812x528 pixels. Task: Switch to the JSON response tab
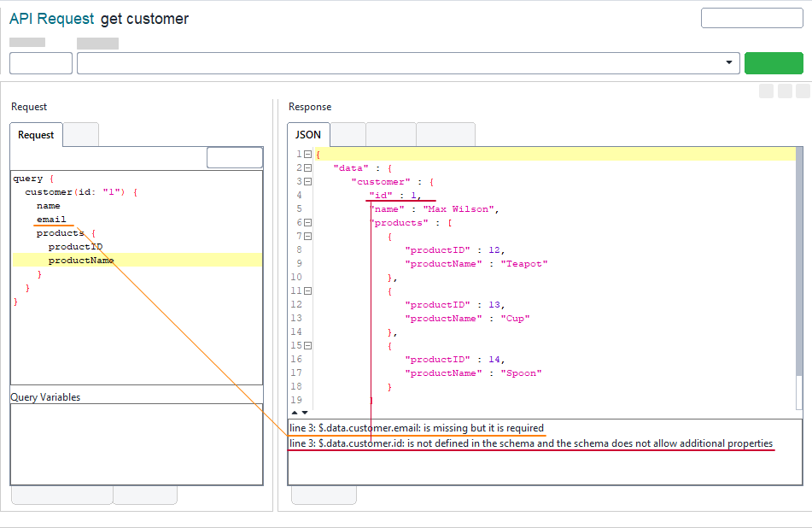pyautogui.click(x=308, y=134)
